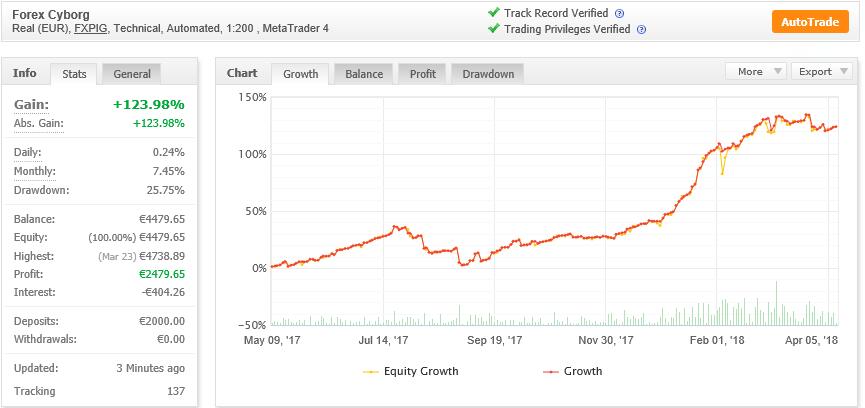The width and height of the screenshot is (865, 408).
Task: Switch to the Balance chart tab
Action: pos(364,74)
